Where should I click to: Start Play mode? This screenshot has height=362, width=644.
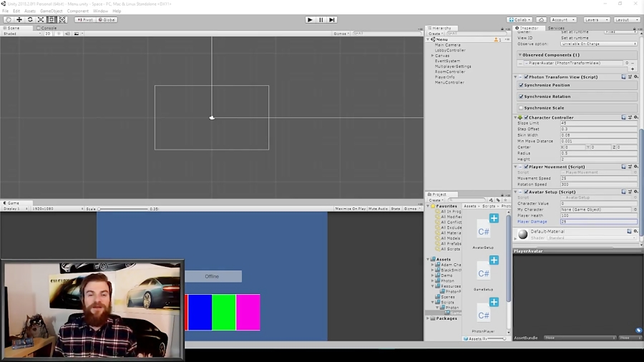click(x=310, y=20)
